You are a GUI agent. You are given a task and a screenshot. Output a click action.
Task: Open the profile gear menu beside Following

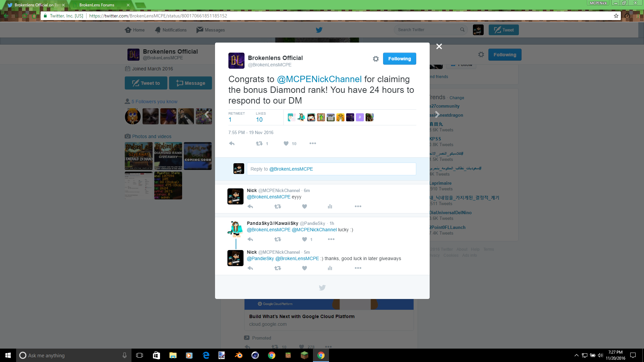pos(481,55)
